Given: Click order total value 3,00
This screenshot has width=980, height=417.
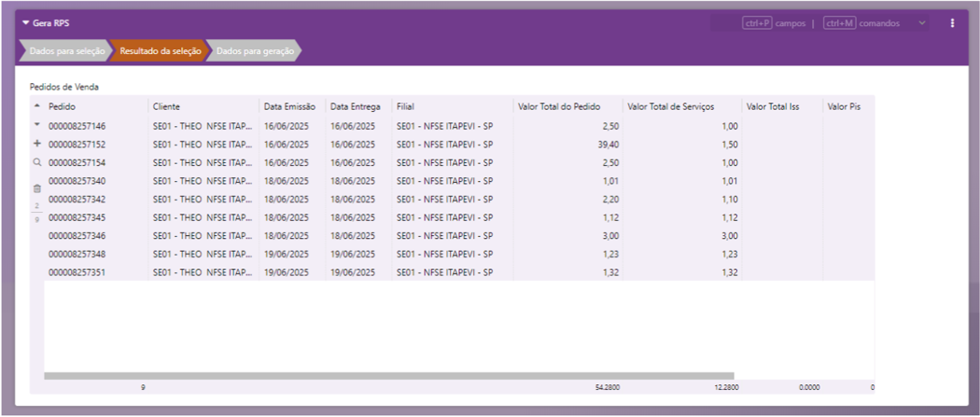Looking at the screenshot, I should [612, 236].
